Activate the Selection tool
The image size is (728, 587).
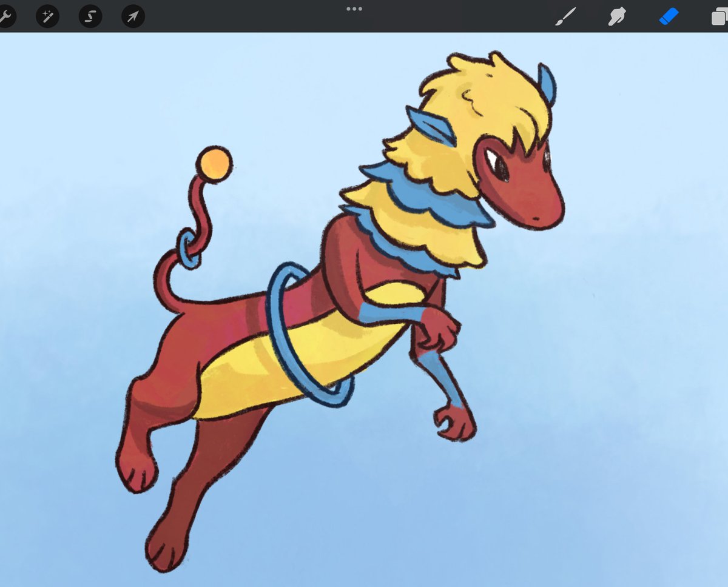click(90, 16)
